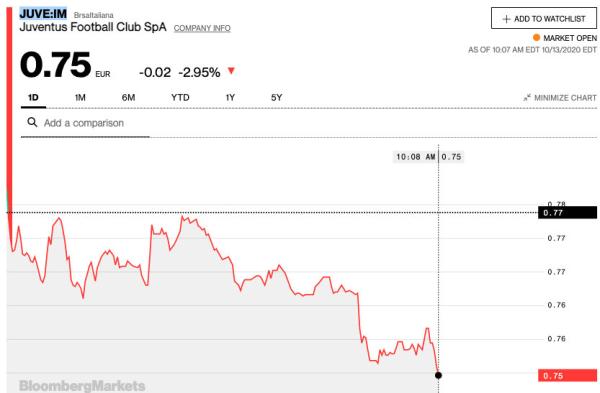Click the magnifier icon beside Add a comparison
Screen dimensions: 600x393
point(32,122)
